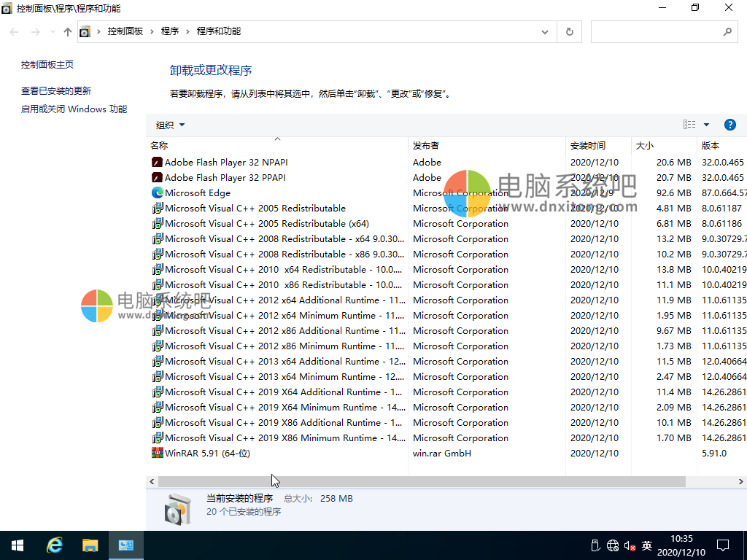Click the Microsoft Edge program icon

158,192
